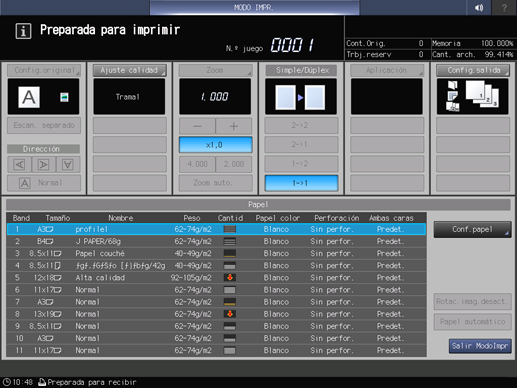Screen dimensions: 517x388
Task: Click red arrow empty icon for tray 8
Action: click(230, 314)
